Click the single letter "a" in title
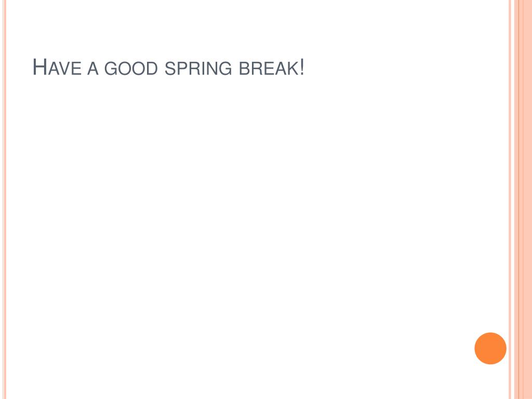The width and height of the screenshot is (532, 399). [93, 69]
